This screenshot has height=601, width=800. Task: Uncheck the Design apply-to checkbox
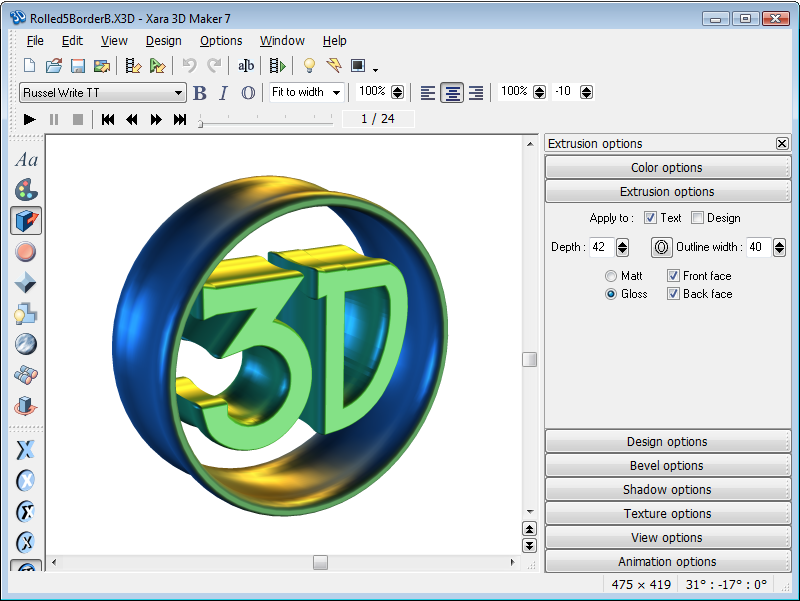[x=697, y=217]
